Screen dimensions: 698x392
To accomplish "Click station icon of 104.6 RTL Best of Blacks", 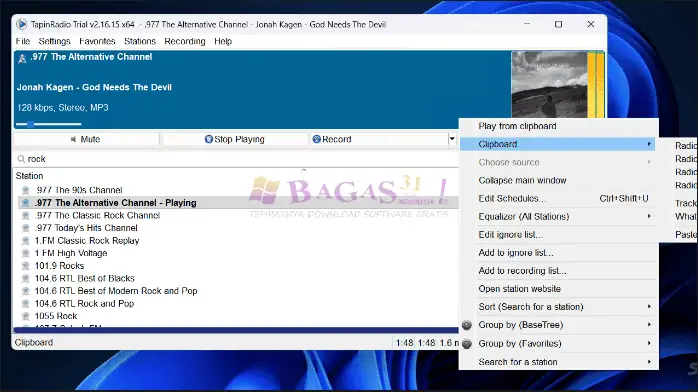I will (x=26, y=279).
